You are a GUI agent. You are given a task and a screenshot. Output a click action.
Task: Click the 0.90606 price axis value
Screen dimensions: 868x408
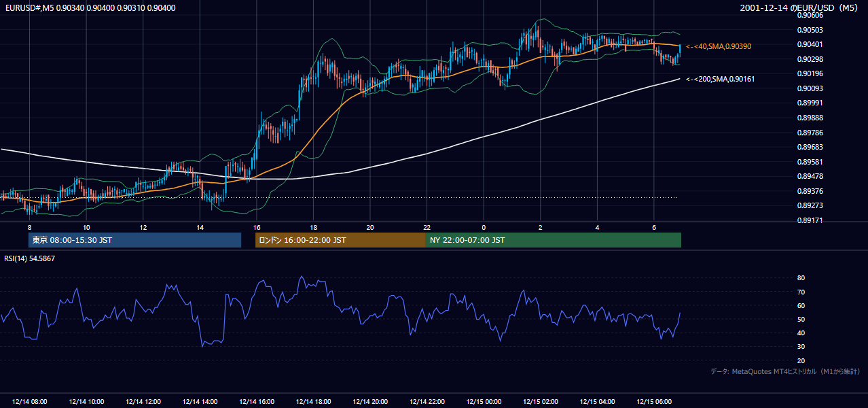(x=810, y=15)
